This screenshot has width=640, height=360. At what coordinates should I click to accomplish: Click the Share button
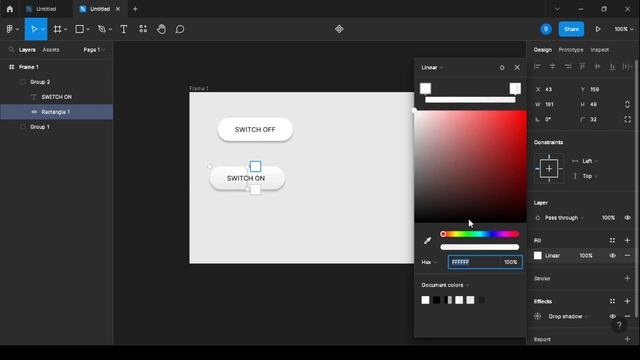[x=571, y=29]
